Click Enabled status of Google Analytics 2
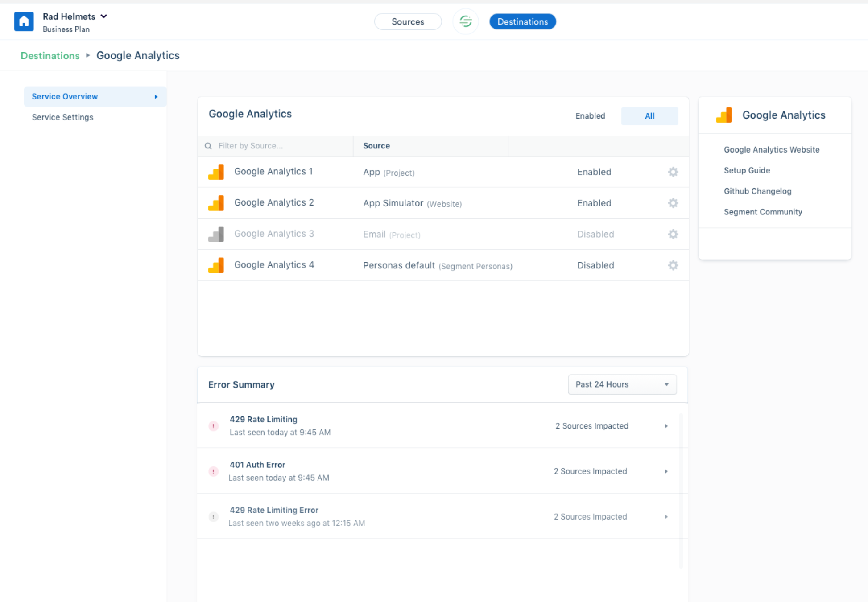The width and height of the screenshot is (868, 602). coord(594,203)
